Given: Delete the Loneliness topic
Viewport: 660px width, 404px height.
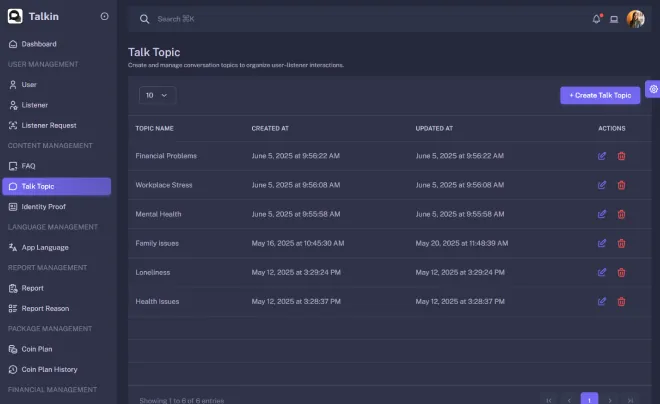Looking at the screenshot, I should click(621, 272).
